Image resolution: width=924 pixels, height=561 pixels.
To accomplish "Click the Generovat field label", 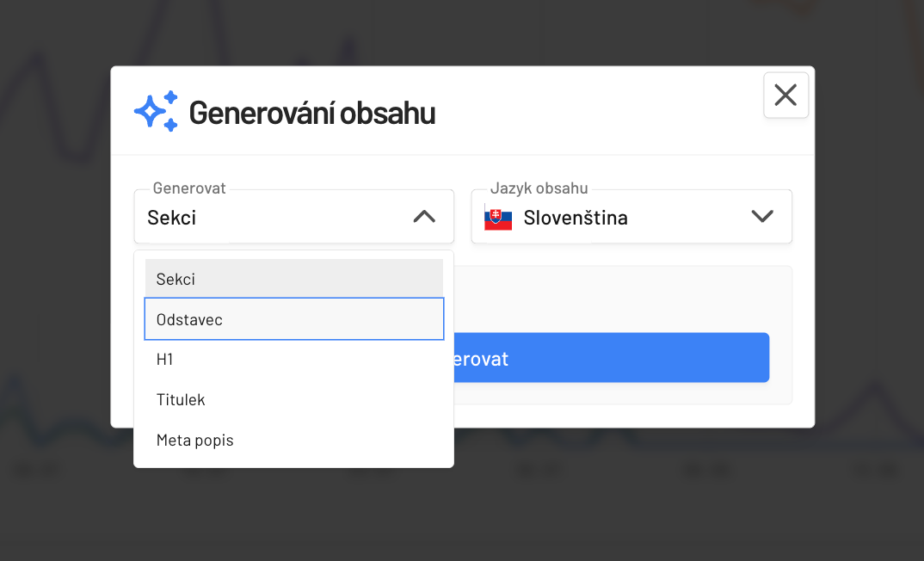I will 189,188.
